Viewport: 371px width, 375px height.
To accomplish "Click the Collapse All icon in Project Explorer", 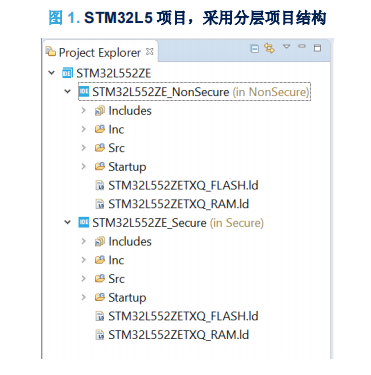I will click(x=255, y=49).
